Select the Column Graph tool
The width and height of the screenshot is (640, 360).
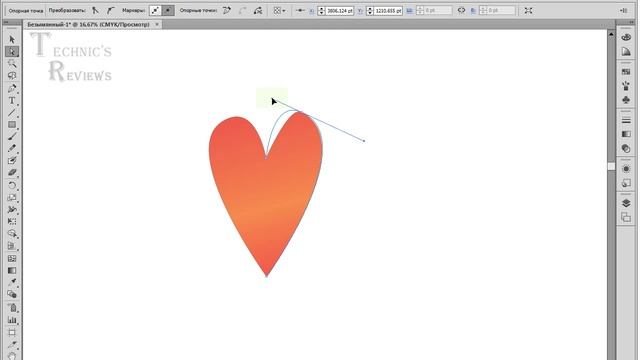pyautogui.click(x=12, y=320)
